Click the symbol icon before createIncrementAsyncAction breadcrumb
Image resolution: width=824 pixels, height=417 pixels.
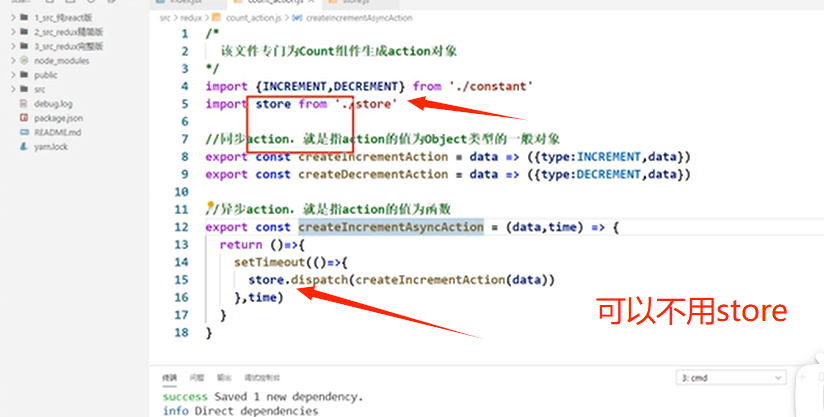297,18
